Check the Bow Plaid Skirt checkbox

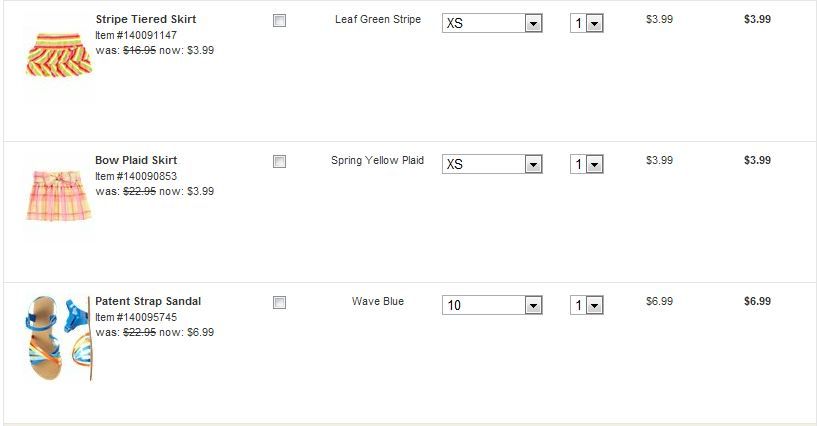click(280, 161)
